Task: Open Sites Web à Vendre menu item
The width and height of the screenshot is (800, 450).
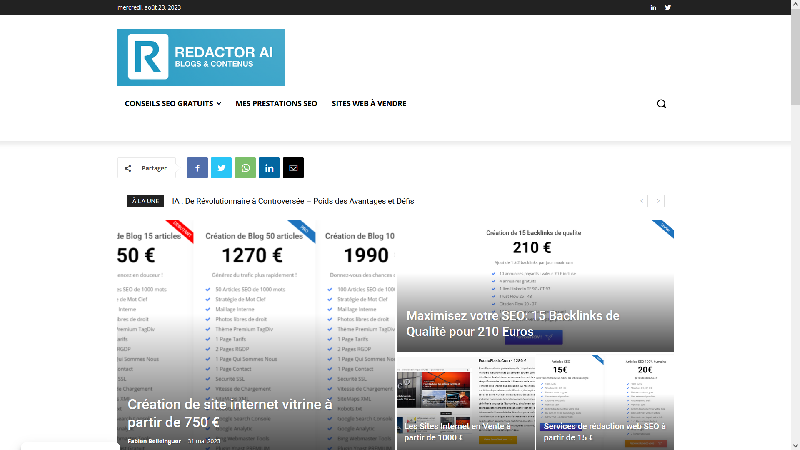Action: (x=369, y=104)
